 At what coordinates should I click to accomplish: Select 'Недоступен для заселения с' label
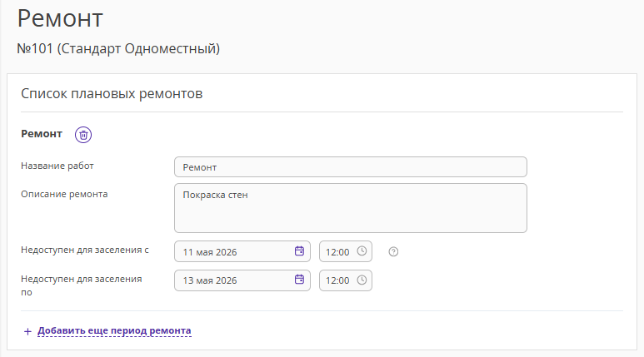pyautogui.click(x=85, y=250)
